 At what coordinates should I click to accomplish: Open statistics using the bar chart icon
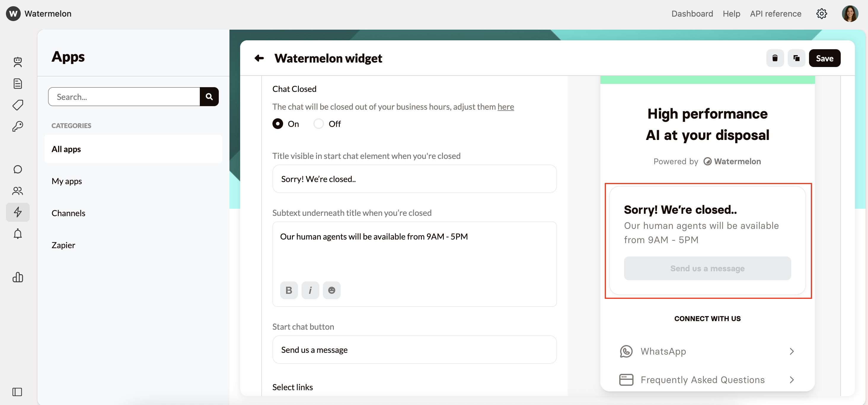pyautogui.click(x=17, y=277)
